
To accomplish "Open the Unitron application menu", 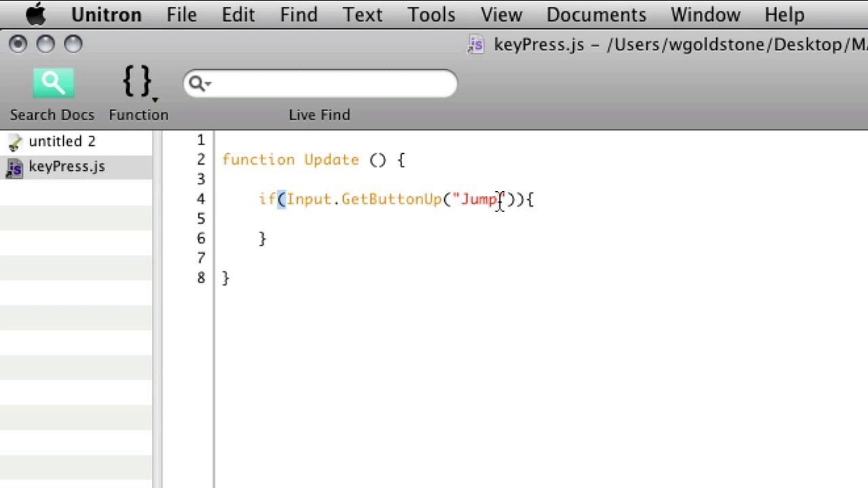I will [106, 14].
